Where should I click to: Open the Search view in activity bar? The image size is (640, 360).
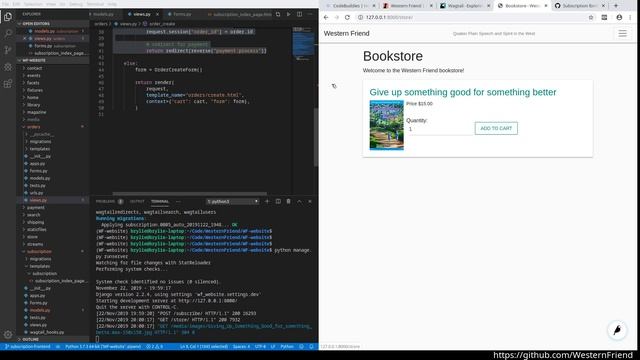point(8,33)
